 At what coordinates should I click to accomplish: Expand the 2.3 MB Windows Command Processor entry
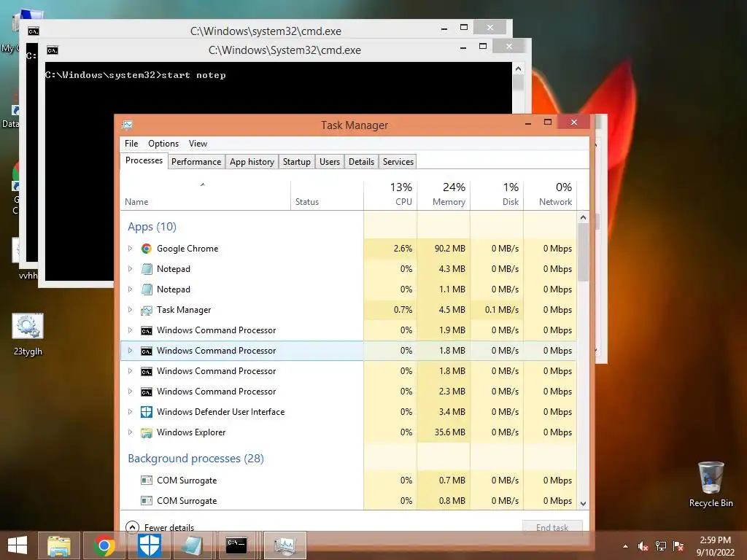pyautogui.click(x=130, y=391)
